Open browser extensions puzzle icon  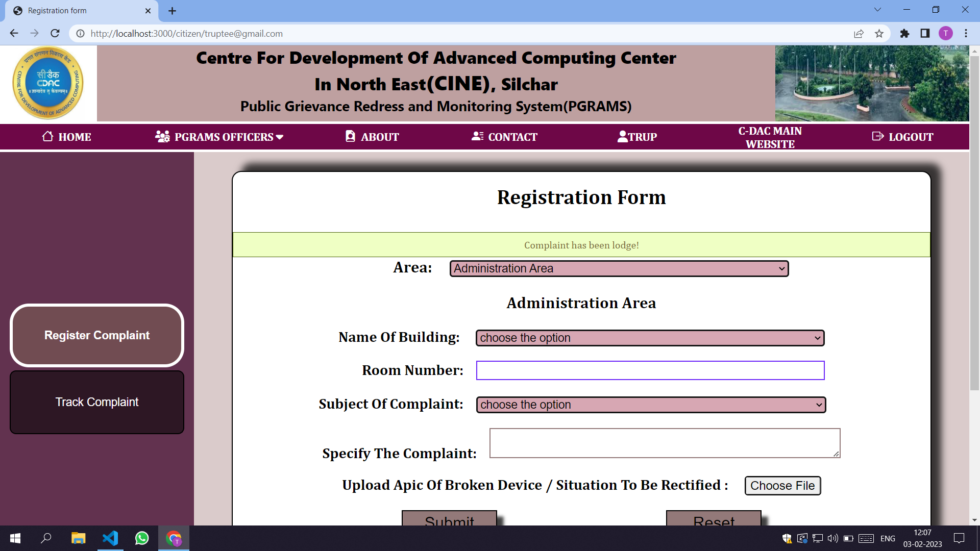coord(904,34)
